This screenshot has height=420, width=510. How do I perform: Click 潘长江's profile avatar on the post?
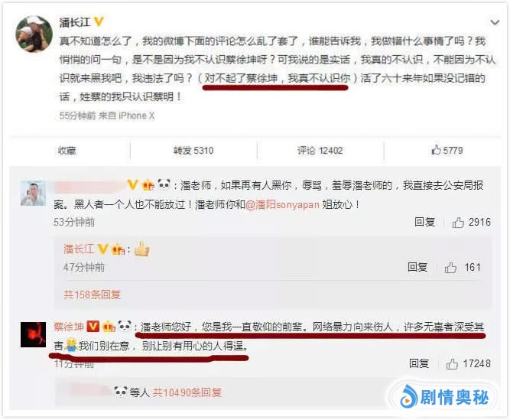click(x=34, y=34)
